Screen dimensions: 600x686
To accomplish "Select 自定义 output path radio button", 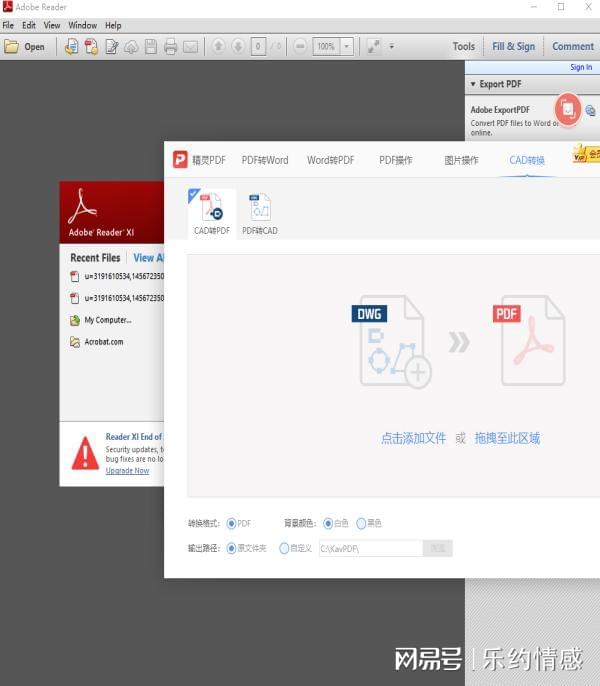I will [x=284, y=548].
